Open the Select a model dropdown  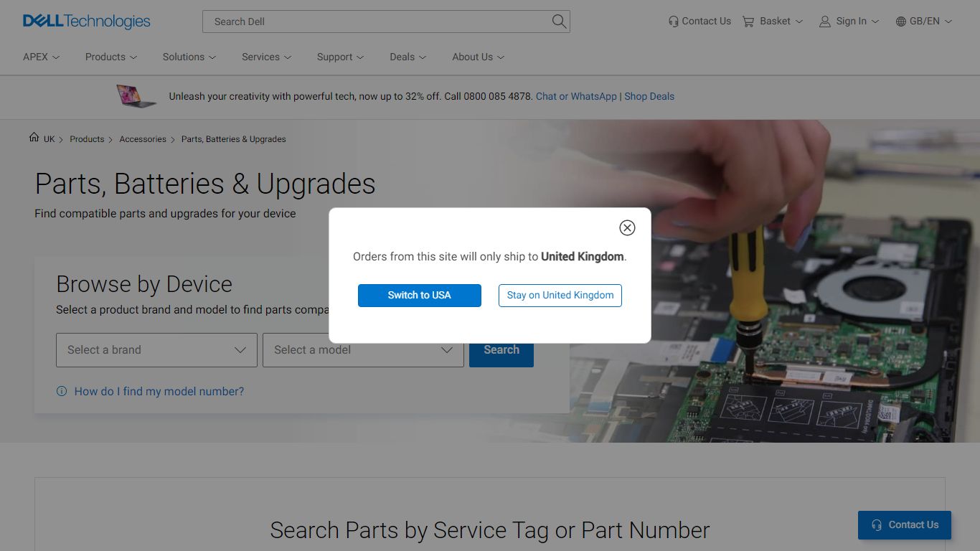coord(363,350)
